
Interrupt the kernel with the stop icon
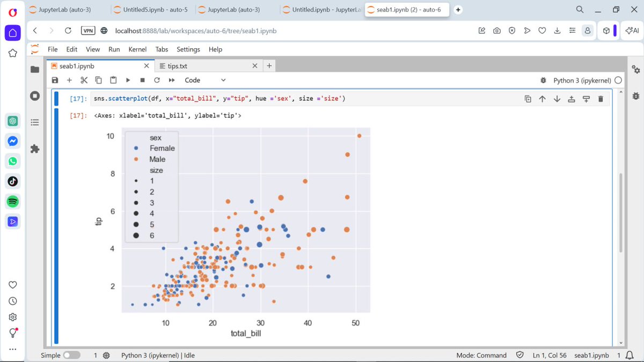click(142, 80)
